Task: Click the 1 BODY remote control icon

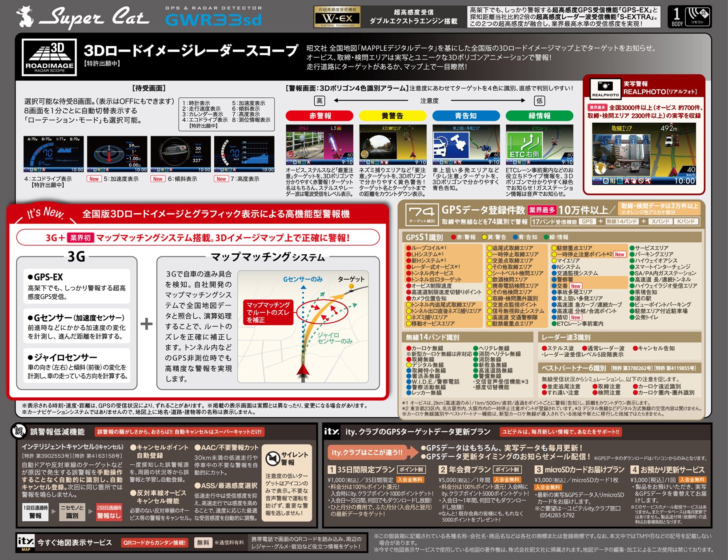Action: click(x=689, y=17)
